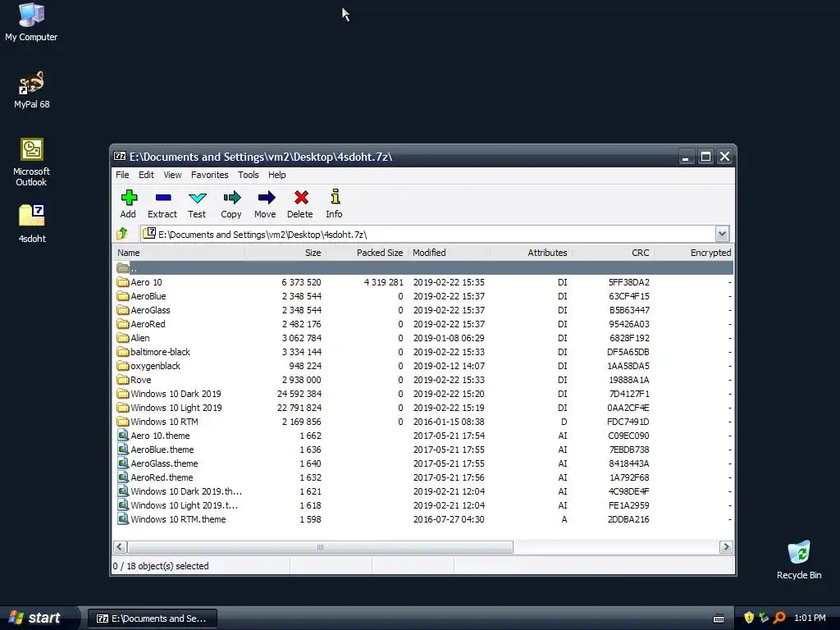The height and width of the screenshot is (630, 840).
Task: Open the View menu
Action: tap(172, 175)
